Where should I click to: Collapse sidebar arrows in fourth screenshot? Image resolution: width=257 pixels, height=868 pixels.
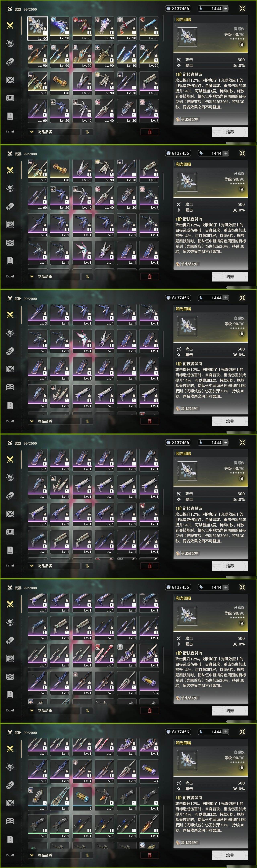click(10, 565)
